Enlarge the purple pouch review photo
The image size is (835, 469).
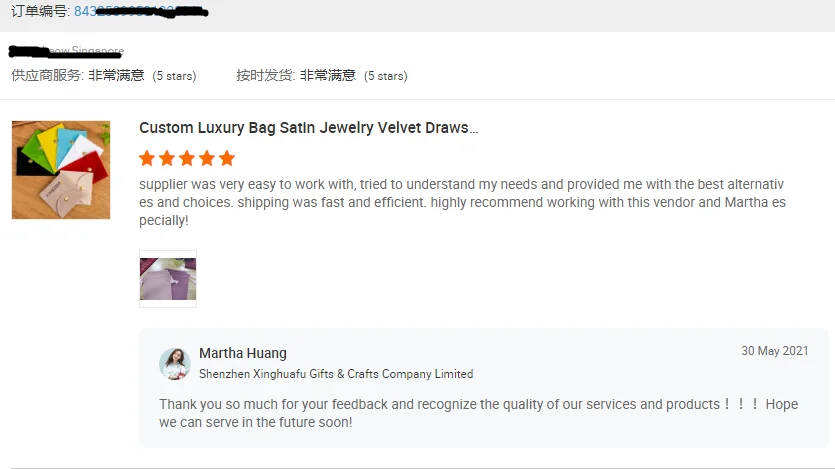(168, 279)
